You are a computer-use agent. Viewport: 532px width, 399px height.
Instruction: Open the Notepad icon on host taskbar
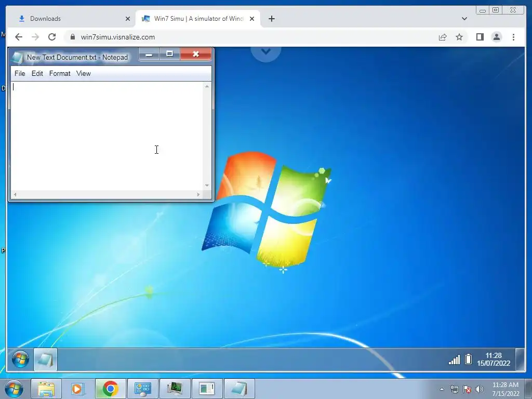coord(239,389)
